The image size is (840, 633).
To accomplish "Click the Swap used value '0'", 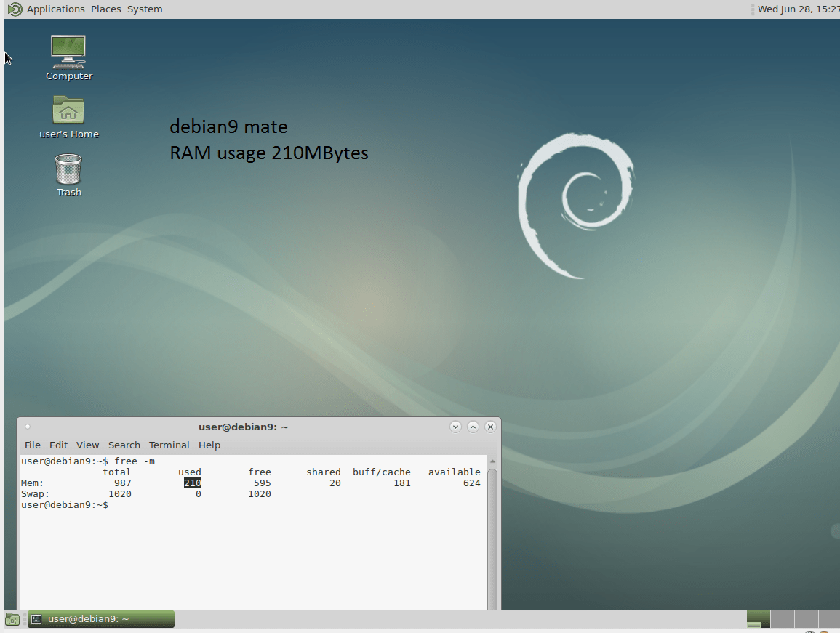I will click(x=199, y=493).
